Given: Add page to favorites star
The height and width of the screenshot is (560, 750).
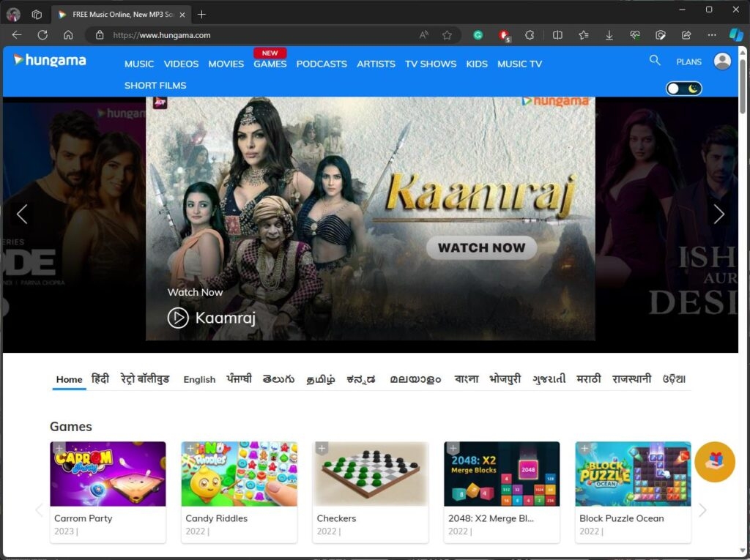Looking at the screenshot, I should (x=447, y=35).
